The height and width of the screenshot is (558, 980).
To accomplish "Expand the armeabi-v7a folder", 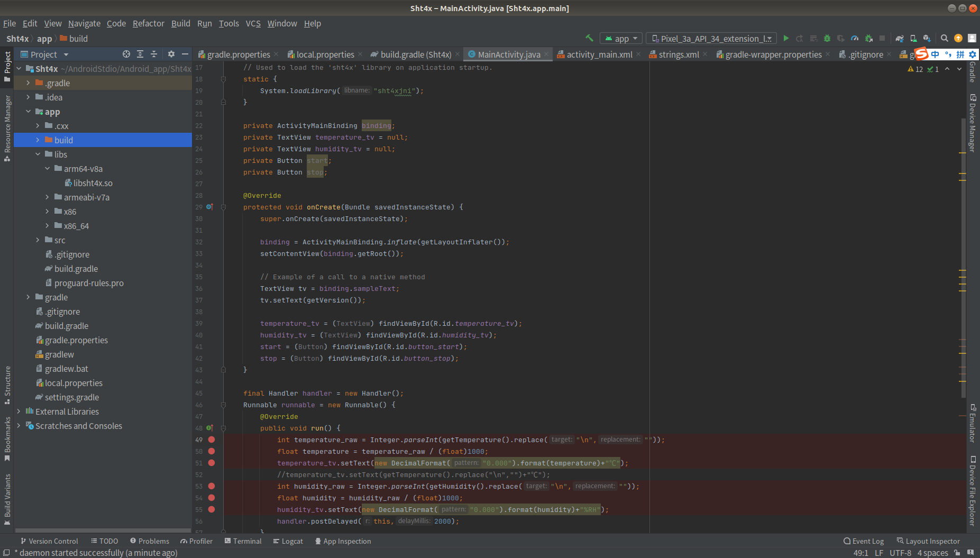I will (47, 197).
